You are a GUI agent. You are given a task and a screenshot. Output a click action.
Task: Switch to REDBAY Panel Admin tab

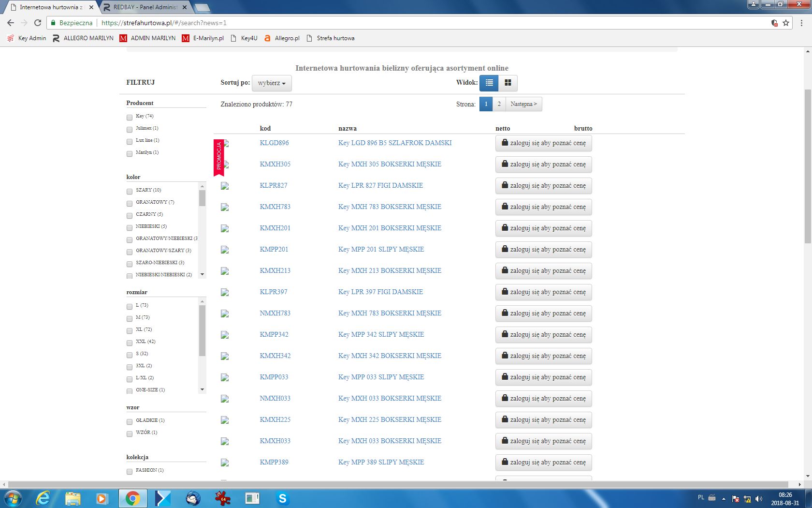tap(145, 7)
